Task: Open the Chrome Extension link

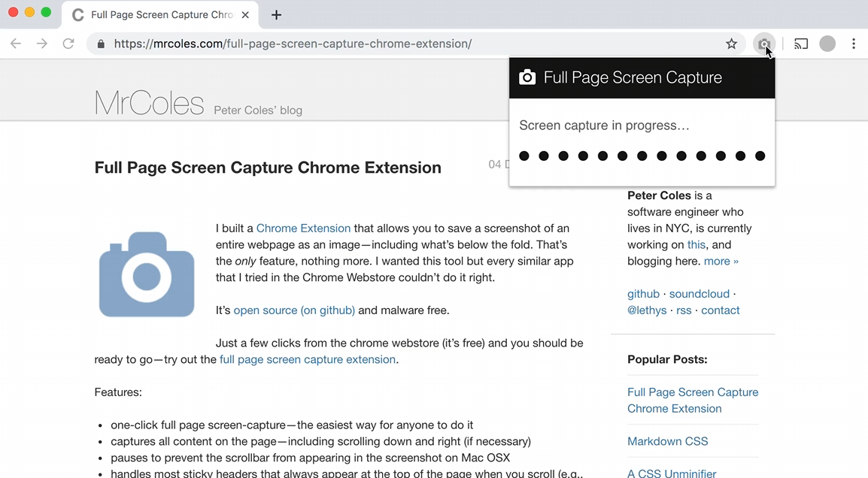Action: pyautogui.click(x=303, y=228)
